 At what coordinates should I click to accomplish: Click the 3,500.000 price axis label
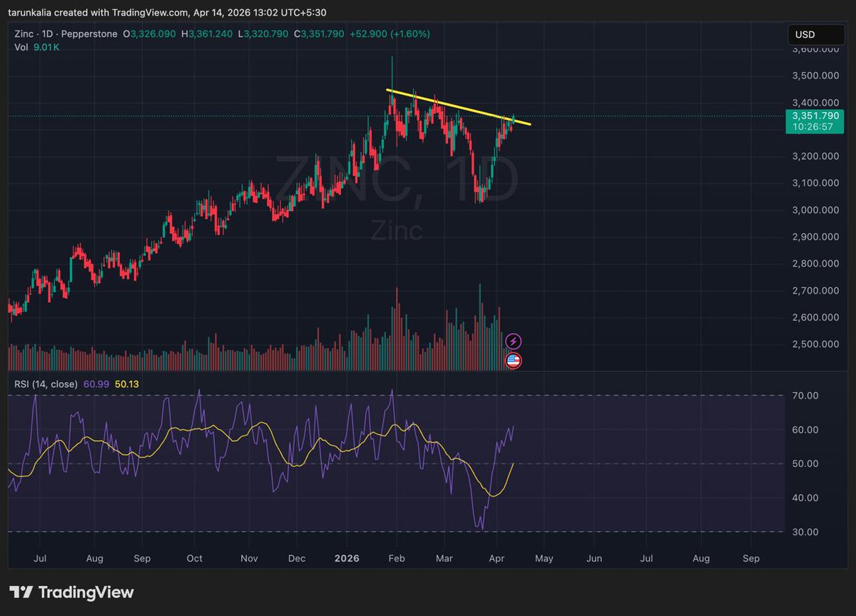814,76
